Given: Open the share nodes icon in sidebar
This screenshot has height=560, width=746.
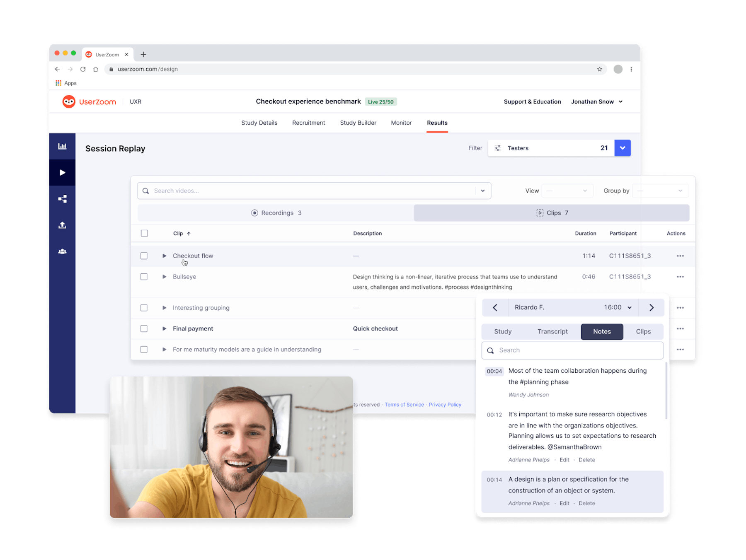Looking at the screenshot, I should pos(62,199).
